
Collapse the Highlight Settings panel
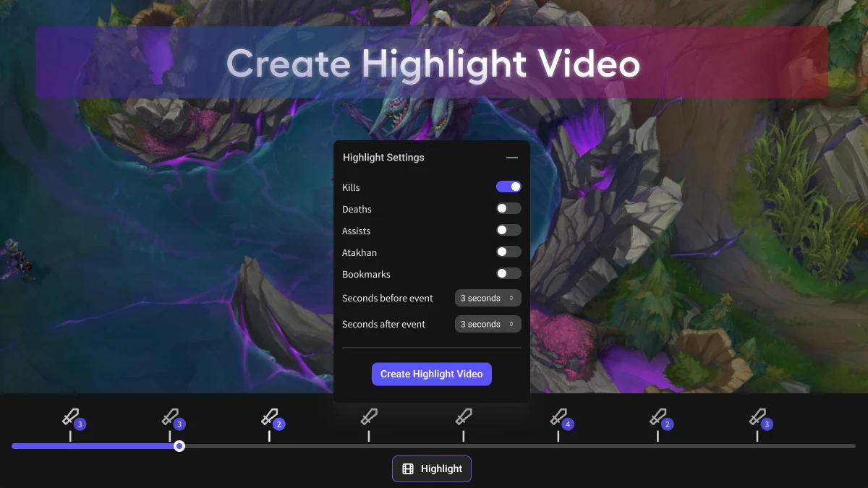[512, 158]
